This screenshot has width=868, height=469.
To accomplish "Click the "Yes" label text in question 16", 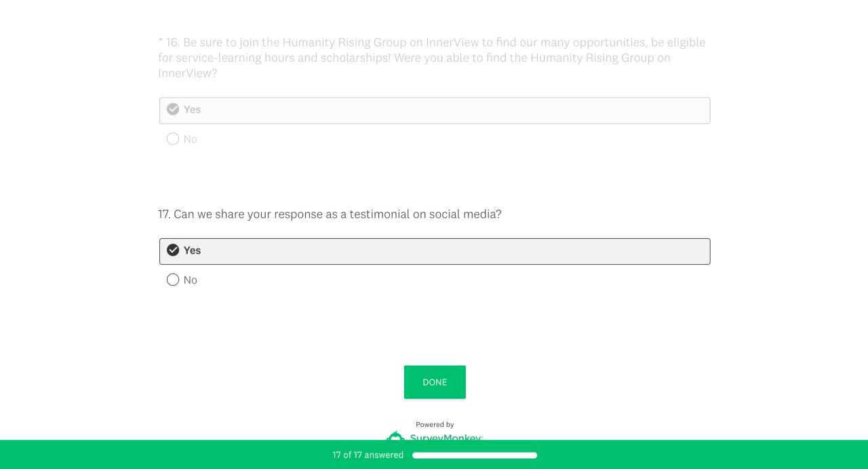I will coord(193,109).
